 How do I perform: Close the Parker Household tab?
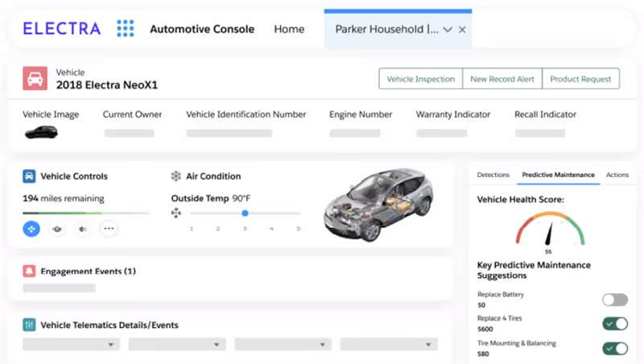(462, 30)
